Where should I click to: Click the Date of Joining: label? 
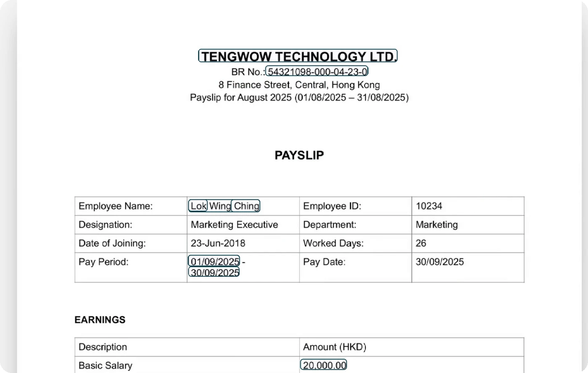click(x=112, y=243)
